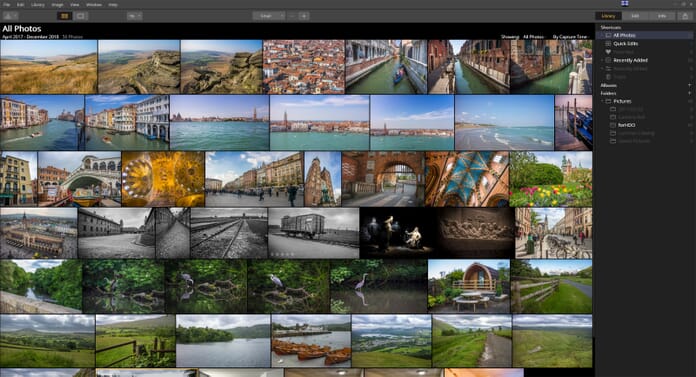Click the All Photos title heading
Screen dimensions: 696x377
pyautogui.click(x=22, y=29)
